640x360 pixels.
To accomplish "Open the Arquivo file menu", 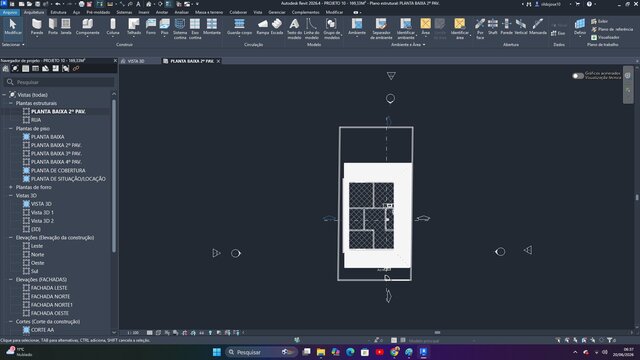I will [10, 12].
